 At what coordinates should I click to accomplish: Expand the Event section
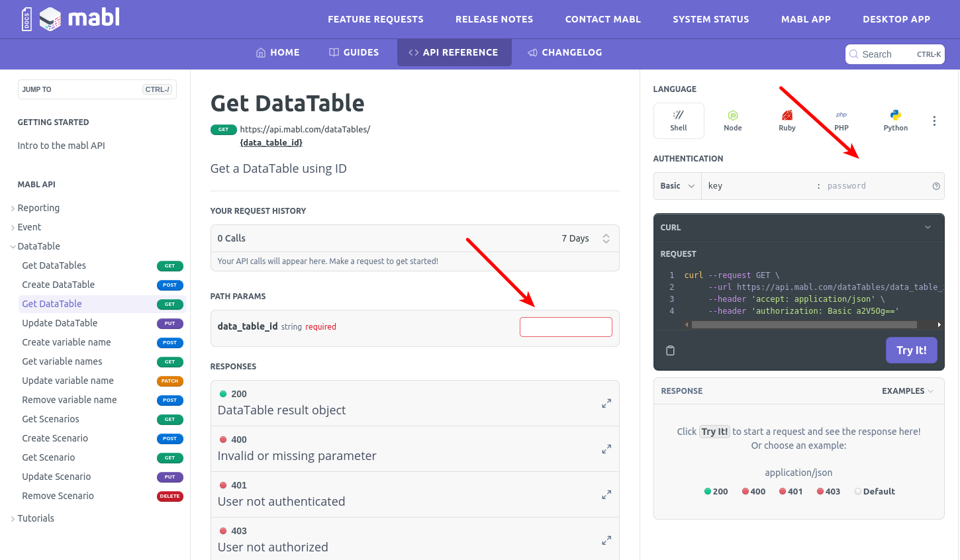[29, 227]
